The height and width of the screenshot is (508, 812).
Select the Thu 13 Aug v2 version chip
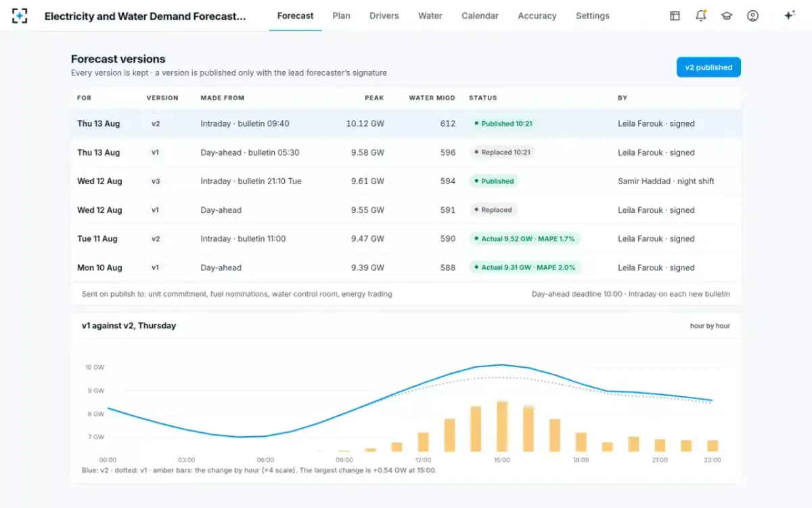click(x=156, y=124)
